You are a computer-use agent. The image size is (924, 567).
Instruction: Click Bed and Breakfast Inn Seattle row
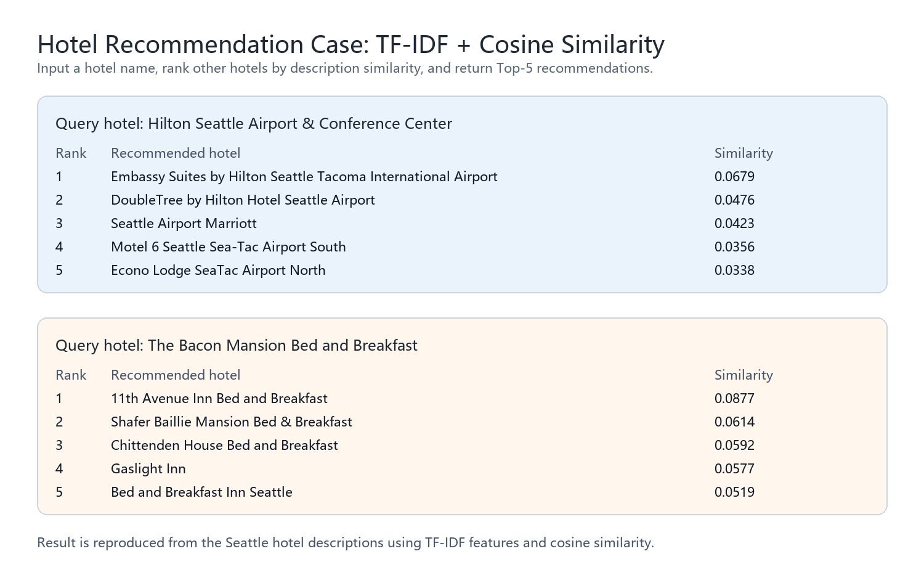[462, 492]
